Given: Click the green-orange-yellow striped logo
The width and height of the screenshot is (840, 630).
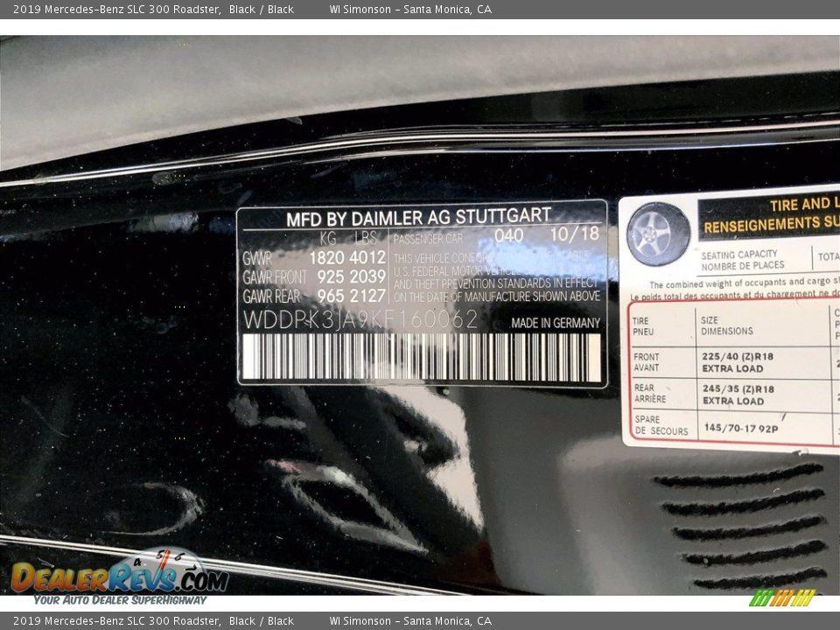Looking at the screenshot, I should tap(782, 598).
